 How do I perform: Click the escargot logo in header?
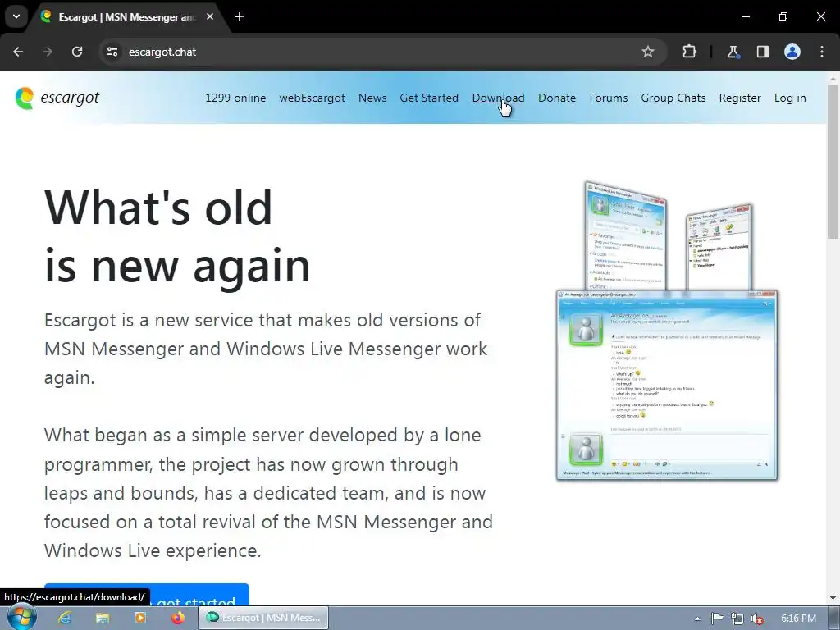coord(57,98)
